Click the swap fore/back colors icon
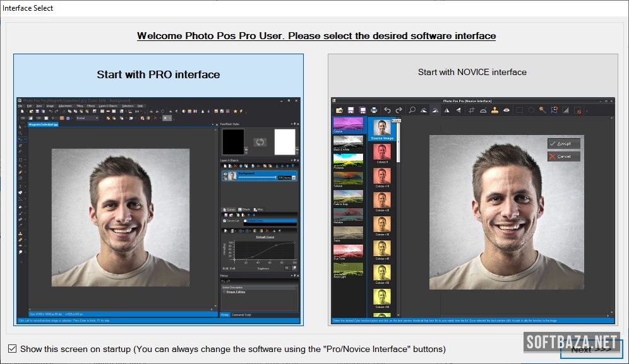The width and height of the screenshot is (629, 364). (258, 142)
